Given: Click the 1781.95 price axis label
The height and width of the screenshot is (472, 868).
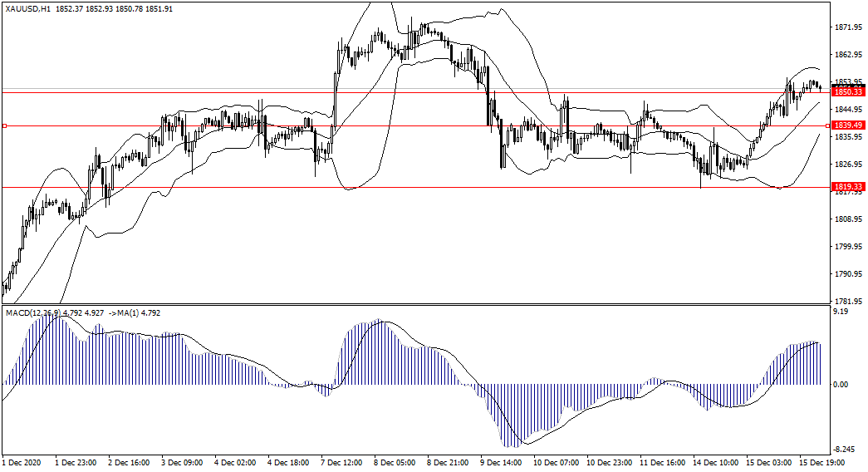Looking at the screenshot, I should coord(846,301).
